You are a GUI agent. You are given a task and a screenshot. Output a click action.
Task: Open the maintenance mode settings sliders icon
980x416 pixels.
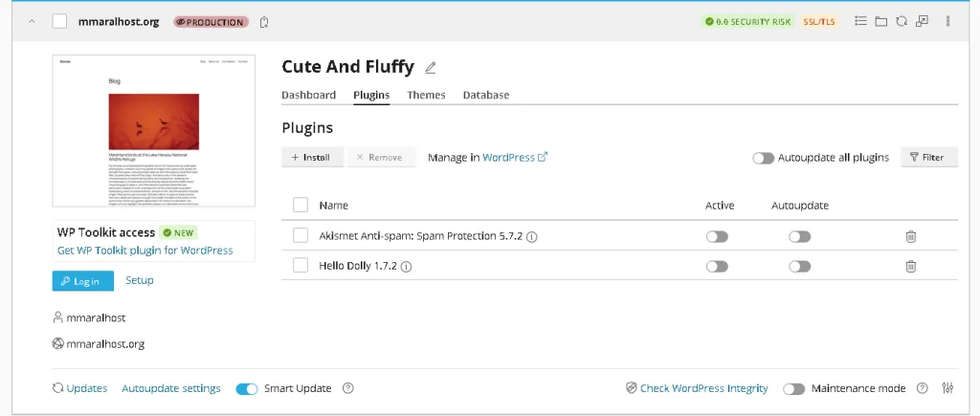[947, 388]
